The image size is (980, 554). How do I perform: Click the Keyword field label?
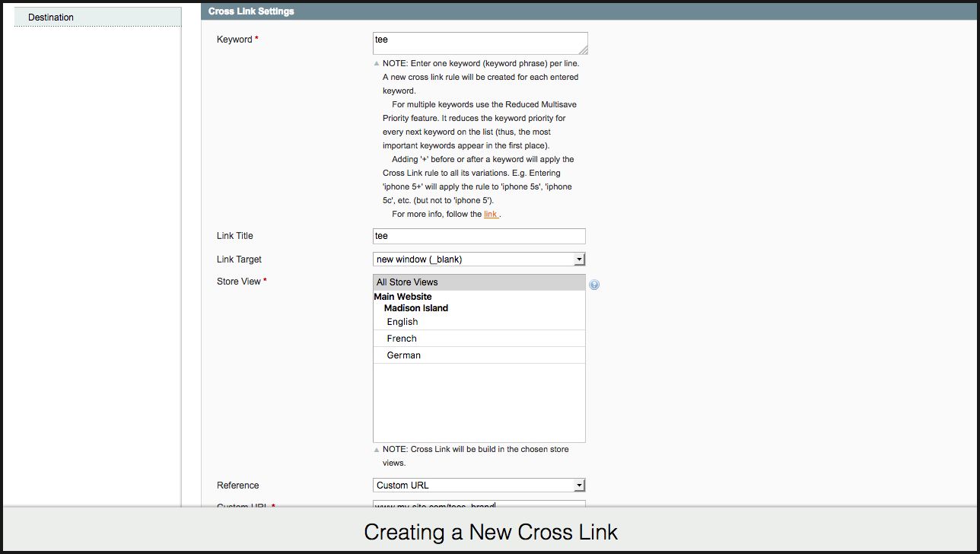[234, 40]
